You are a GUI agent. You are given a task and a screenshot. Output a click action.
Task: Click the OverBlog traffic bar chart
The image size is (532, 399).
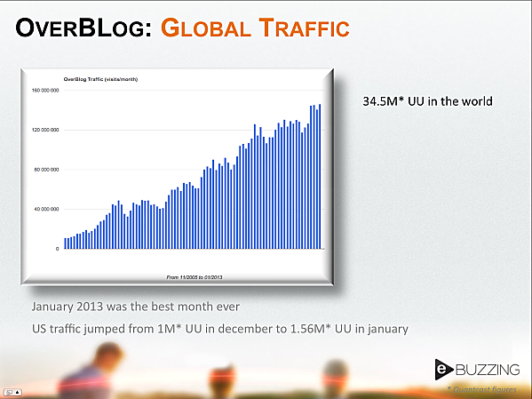177,177
